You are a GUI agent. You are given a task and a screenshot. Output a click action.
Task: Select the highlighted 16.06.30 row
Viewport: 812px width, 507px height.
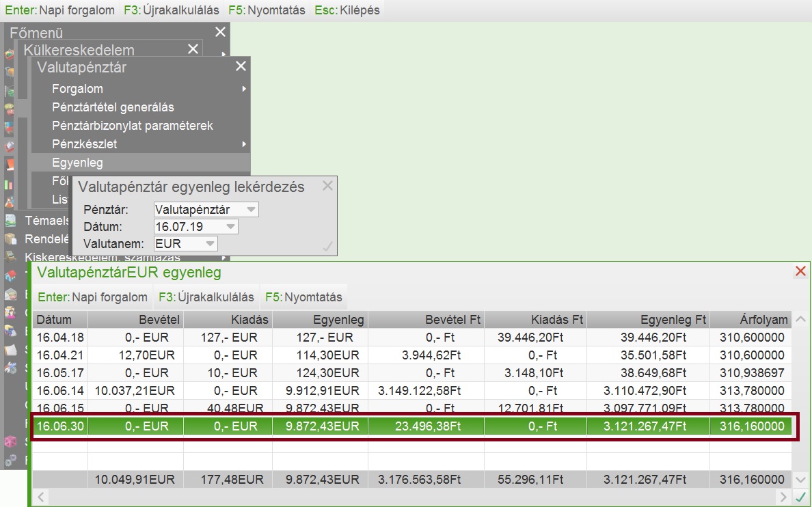[412, 426]
